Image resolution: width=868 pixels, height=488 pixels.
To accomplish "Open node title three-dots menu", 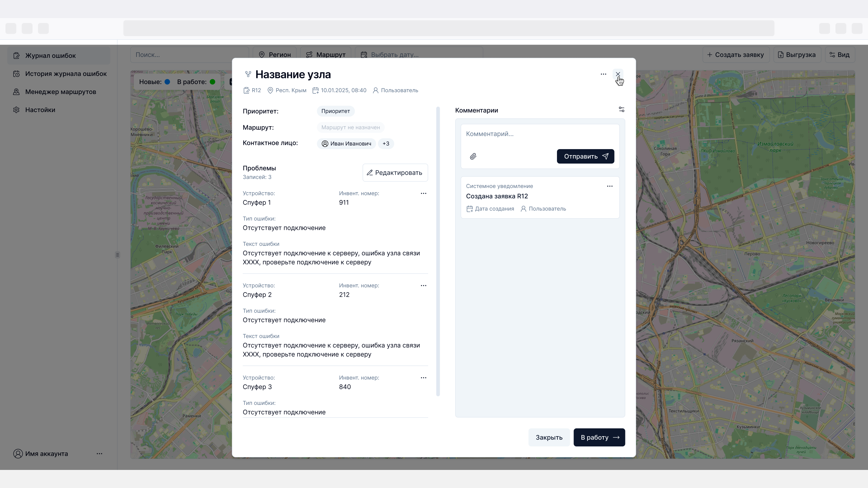I will (603, 74).
